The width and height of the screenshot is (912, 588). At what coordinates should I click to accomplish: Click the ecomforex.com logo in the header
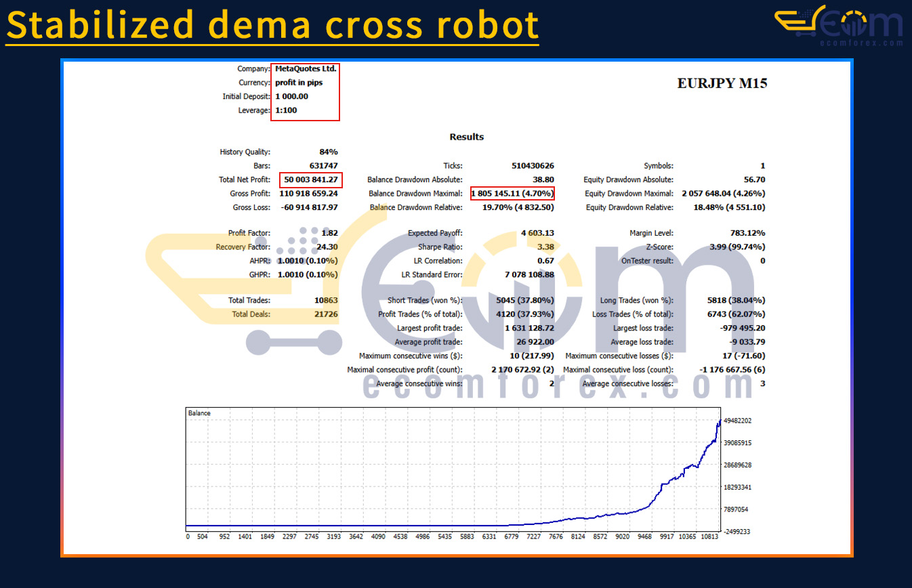click(839, 25)
